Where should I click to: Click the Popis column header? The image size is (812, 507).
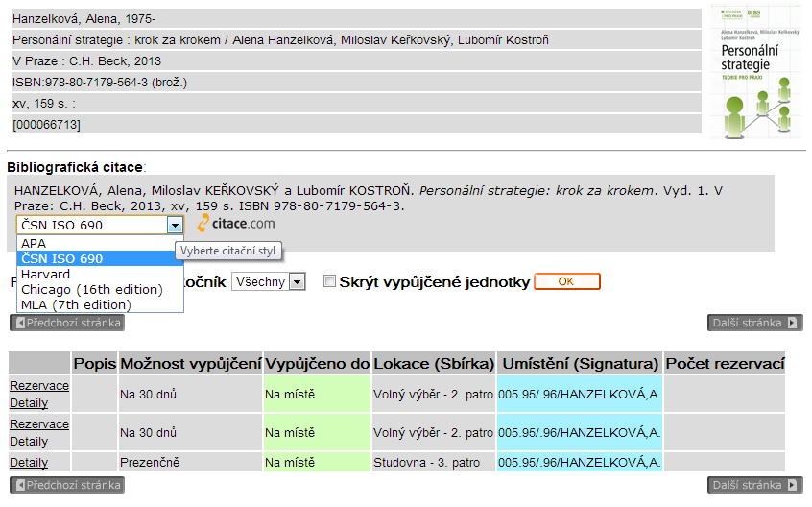[95, 364]
